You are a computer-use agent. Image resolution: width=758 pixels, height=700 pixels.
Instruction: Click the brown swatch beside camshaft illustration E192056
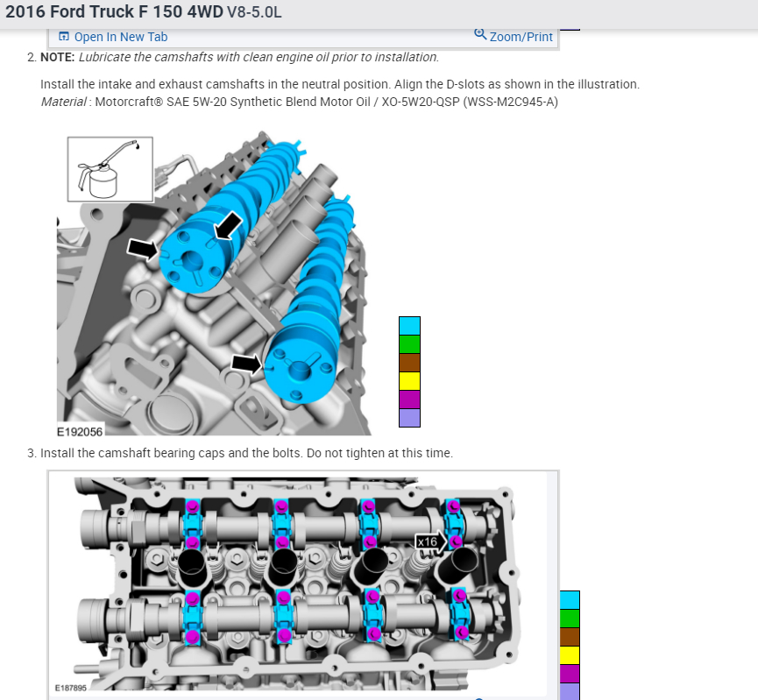click(409, 363)
